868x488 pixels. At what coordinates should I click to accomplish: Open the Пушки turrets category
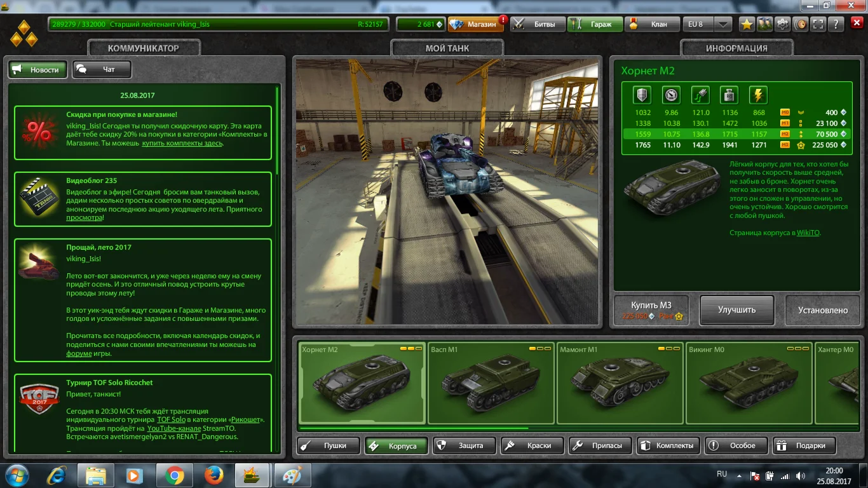coord(327,445)
